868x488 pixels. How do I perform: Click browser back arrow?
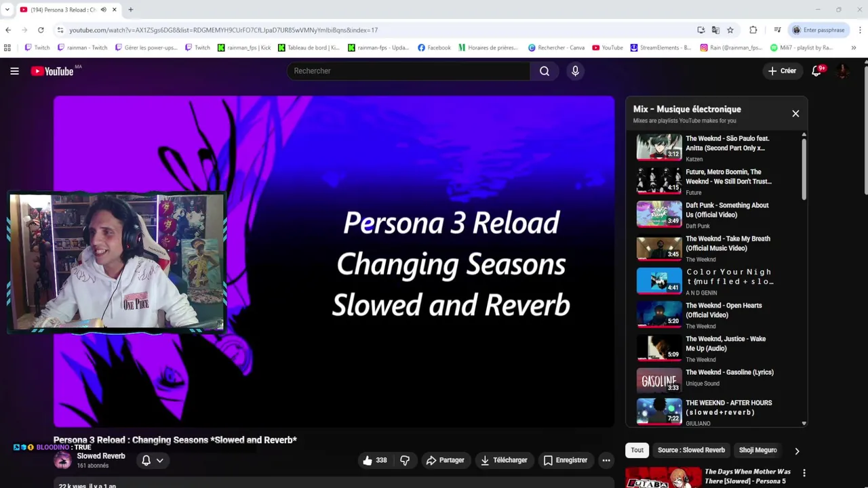click(x=8, y=30)
